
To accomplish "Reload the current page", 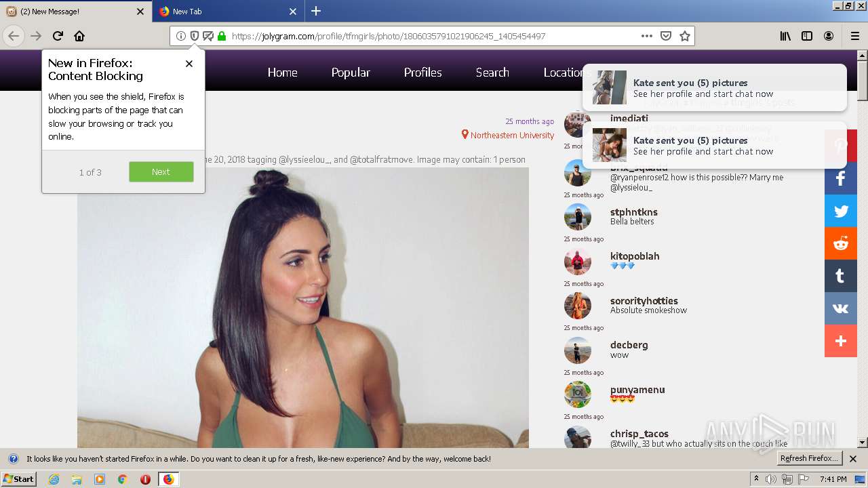I will (58, 36).
